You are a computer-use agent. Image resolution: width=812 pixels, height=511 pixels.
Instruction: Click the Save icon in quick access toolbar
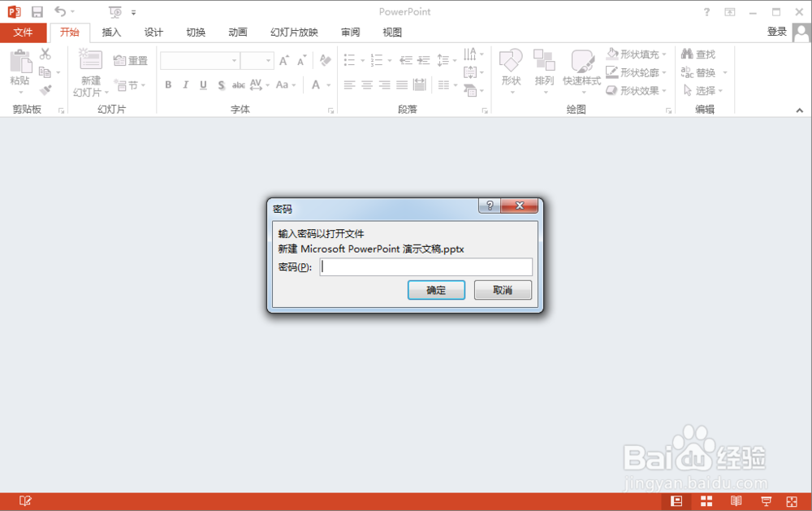pyautogui.click(x=37, y=12)
